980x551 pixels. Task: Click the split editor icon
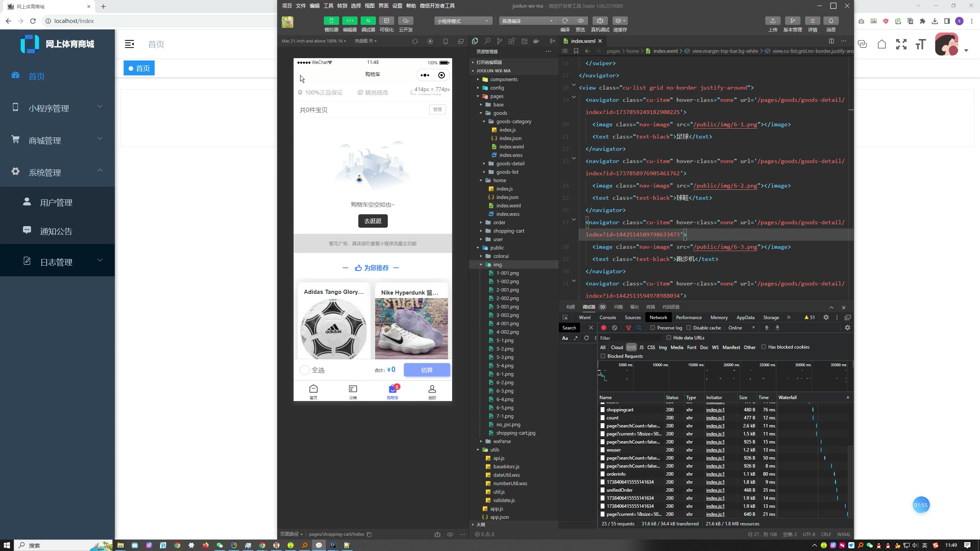[831, 41]
